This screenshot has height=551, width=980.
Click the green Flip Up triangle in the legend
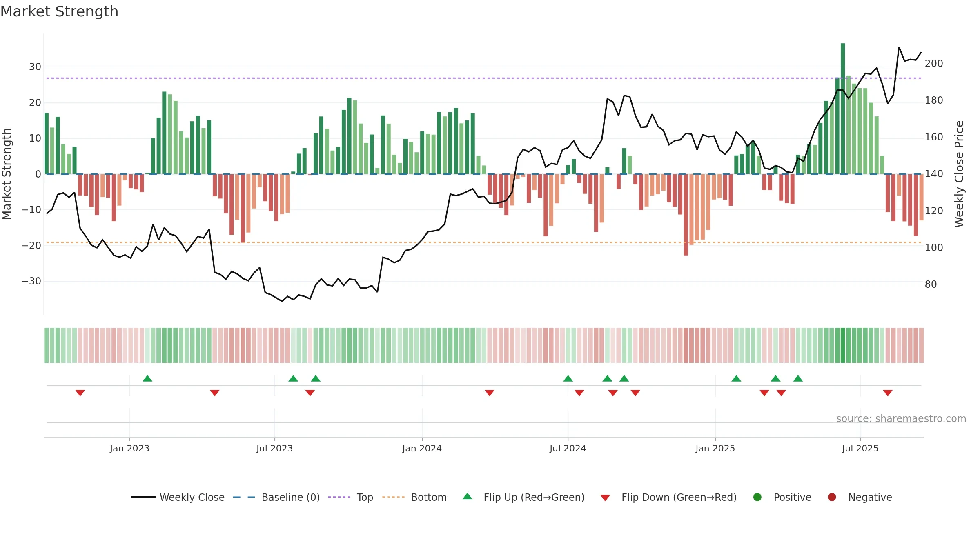click(x=468, y=496)
